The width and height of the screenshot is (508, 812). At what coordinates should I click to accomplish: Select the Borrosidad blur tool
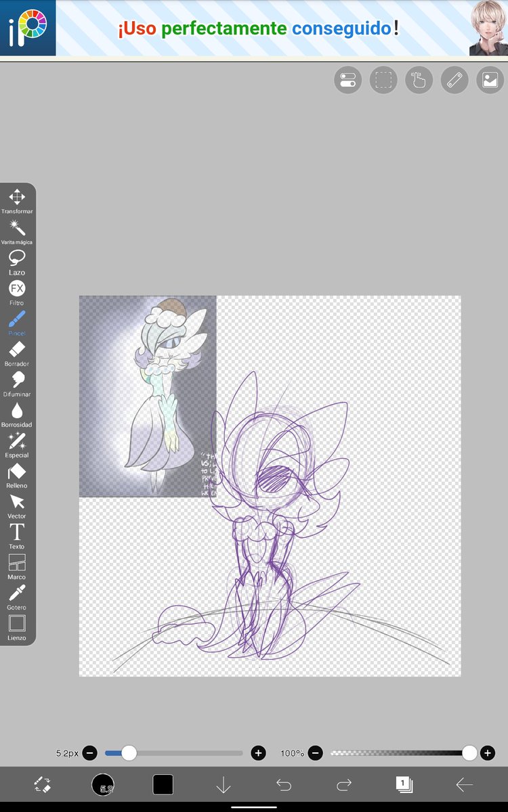[x=17, y=414]
